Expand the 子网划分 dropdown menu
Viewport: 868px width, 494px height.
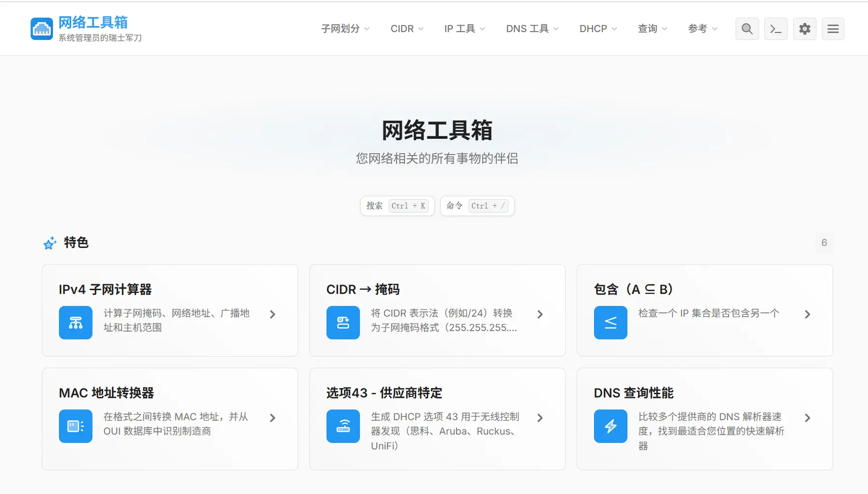345,29
